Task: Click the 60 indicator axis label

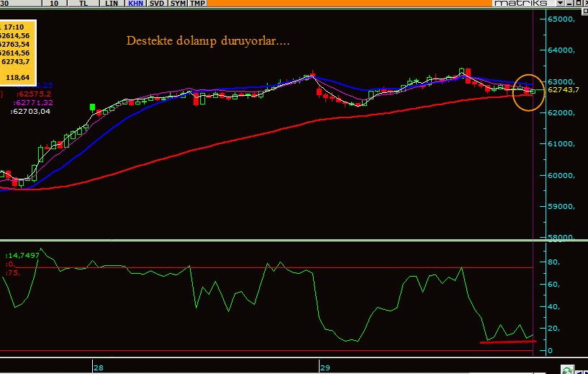Action: 553,284
